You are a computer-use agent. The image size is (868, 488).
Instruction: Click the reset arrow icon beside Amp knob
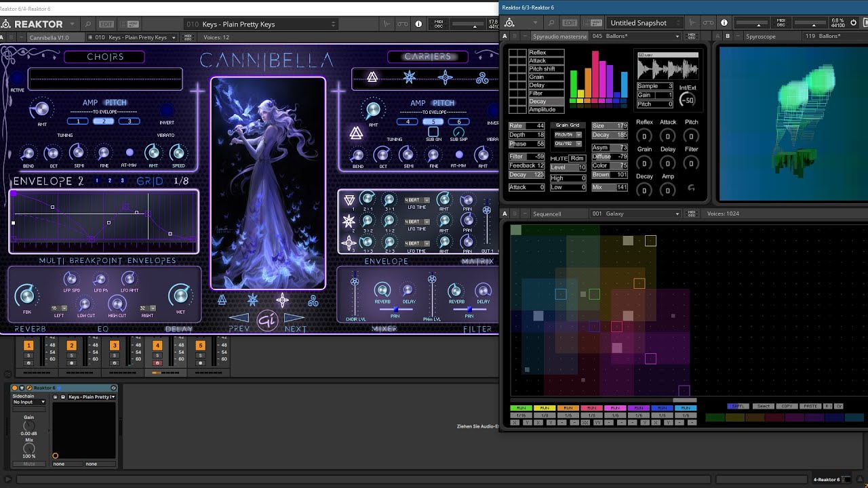click(x=692, y=188)
